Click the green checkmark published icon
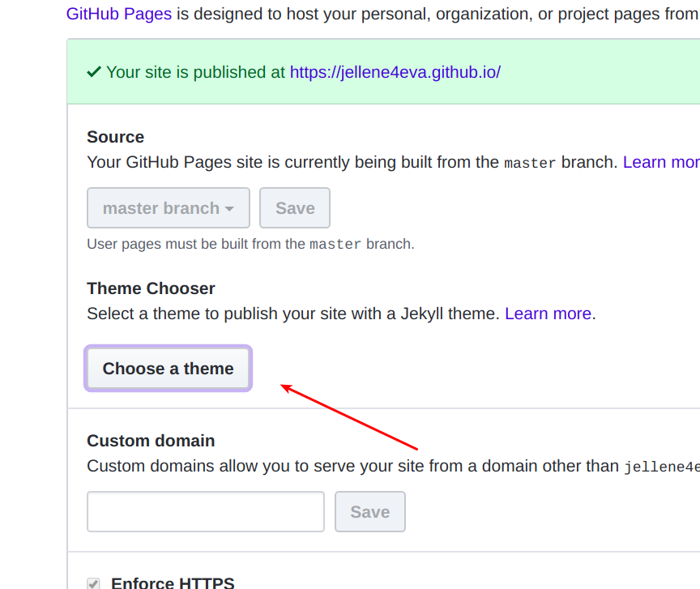Screen dimensions: 700x589 click(94, 71)
